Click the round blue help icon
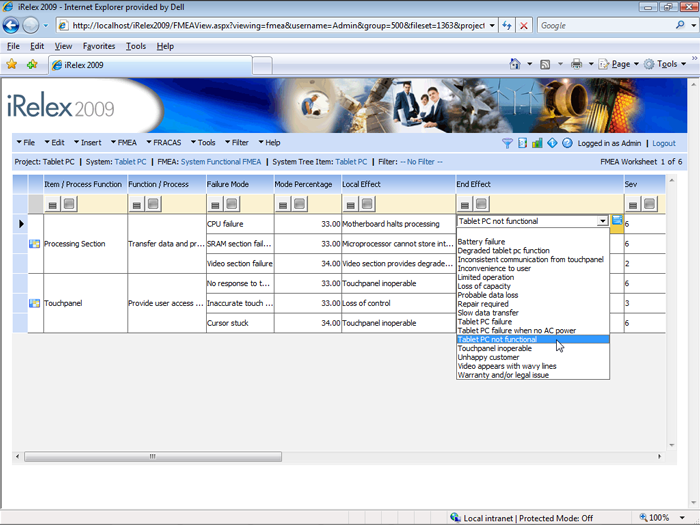This screenshot has height=525, width=700. 567,143
